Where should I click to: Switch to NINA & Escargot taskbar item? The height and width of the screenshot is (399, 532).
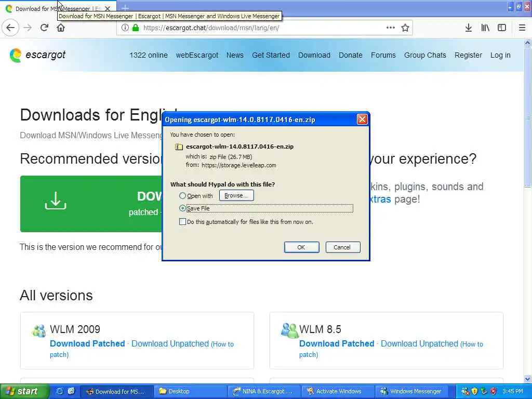[263, 391]
